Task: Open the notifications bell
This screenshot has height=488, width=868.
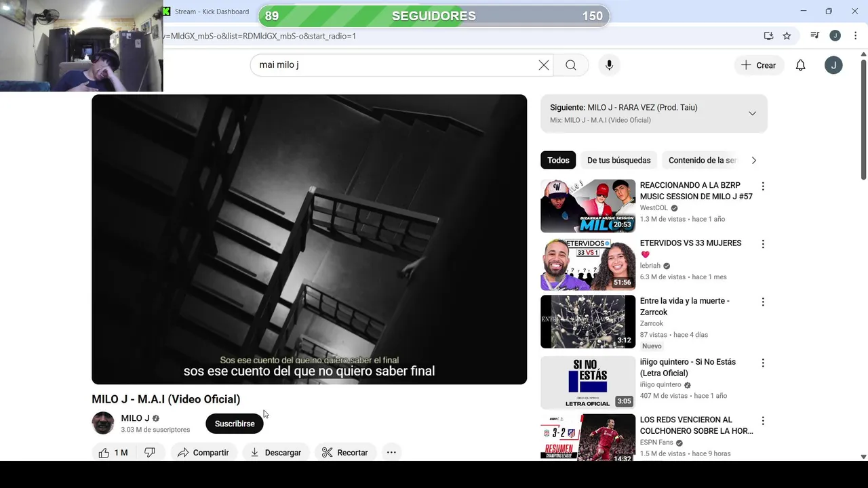Action: [x=800, y=65]
